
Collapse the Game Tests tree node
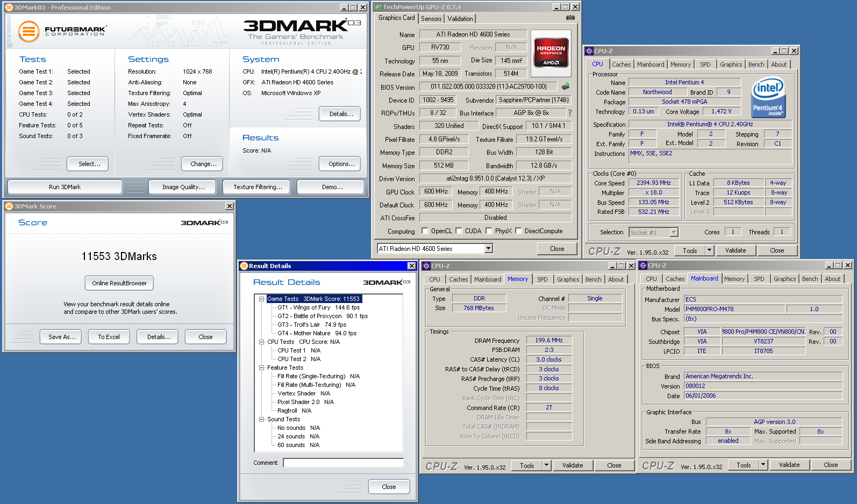tap(262, 299)
